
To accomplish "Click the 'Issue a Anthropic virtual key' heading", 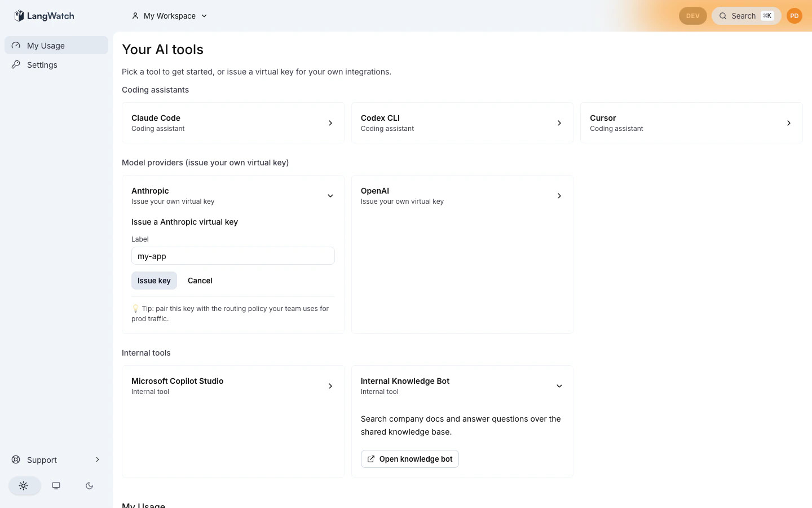I will point(184,222).
